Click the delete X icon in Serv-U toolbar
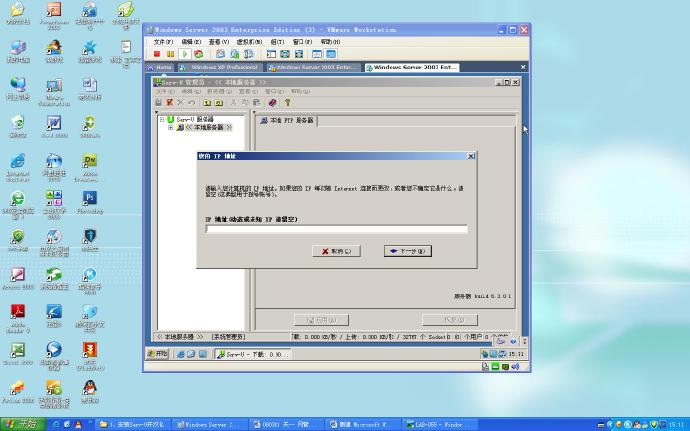690x431 pixels. [180, 103]
